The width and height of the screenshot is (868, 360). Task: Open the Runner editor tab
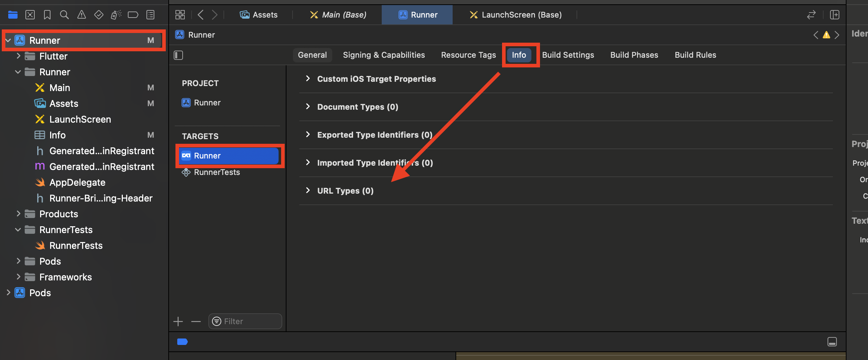(x=417, y=15)
